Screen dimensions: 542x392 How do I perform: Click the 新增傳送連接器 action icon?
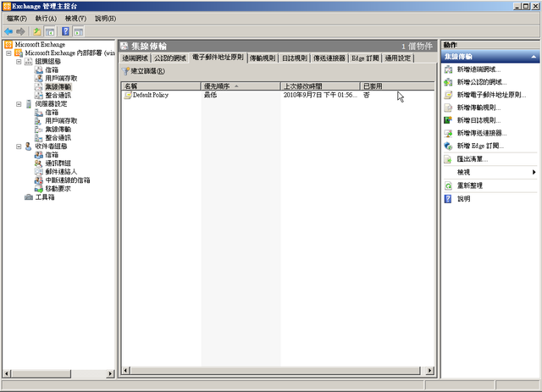pyautogui.click(x=448, y=133)
